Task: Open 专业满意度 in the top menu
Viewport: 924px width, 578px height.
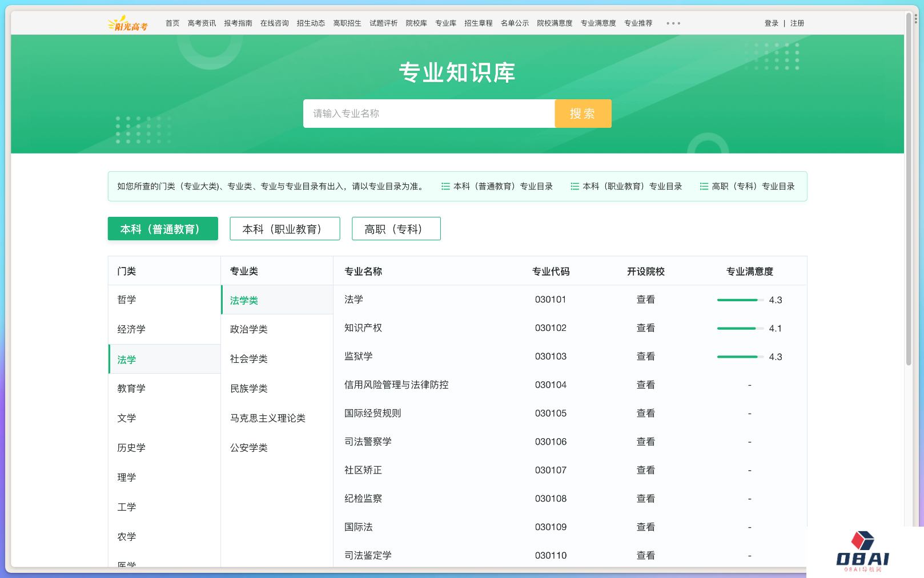Action: (598, 23)
